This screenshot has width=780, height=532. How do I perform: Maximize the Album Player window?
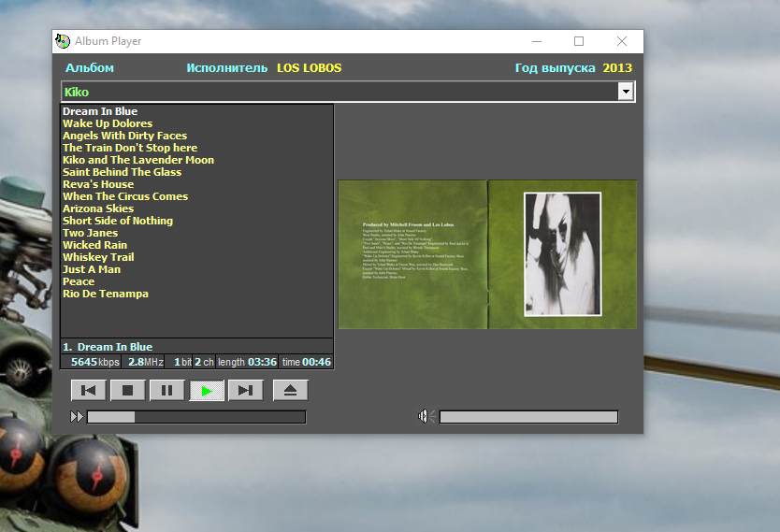point(579,41)
